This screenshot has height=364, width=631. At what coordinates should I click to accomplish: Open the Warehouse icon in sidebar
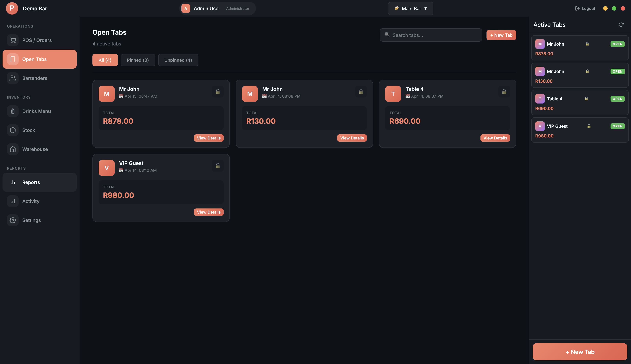(x=12, y=149)
